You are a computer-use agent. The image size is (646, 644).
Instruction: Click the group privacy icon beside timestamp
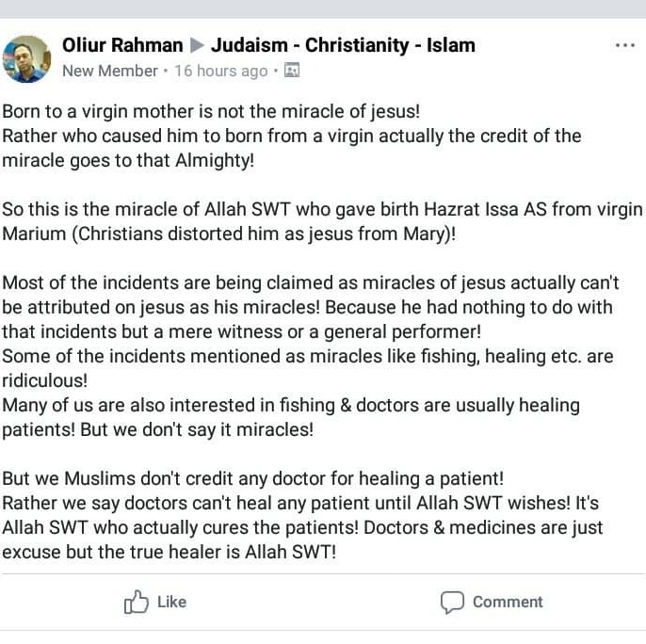(292, 71)
